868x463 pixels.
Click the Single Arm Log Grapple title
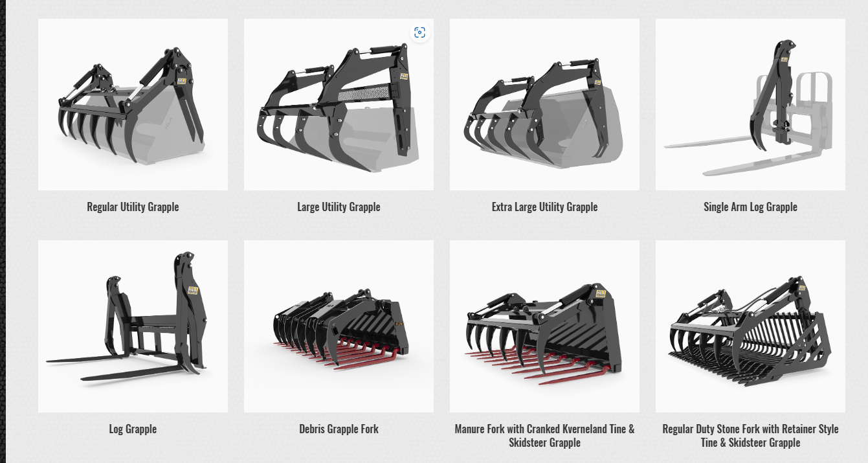point(750,207)
